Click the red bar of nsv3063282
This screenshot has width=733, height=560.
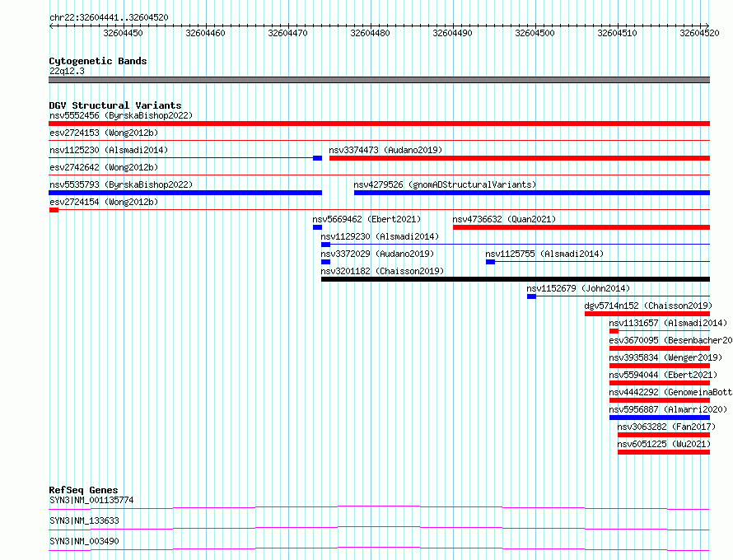(664, 435)
